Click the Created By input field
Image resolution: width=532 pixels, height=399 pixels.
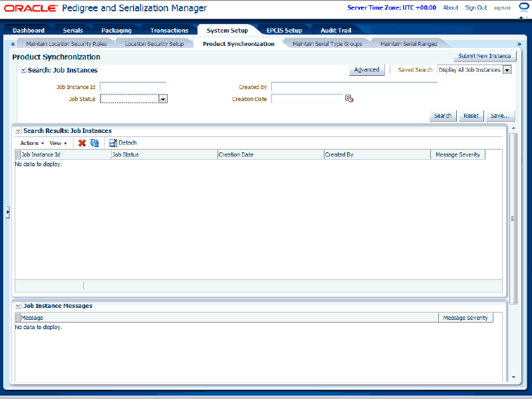[x=354, y=87]
